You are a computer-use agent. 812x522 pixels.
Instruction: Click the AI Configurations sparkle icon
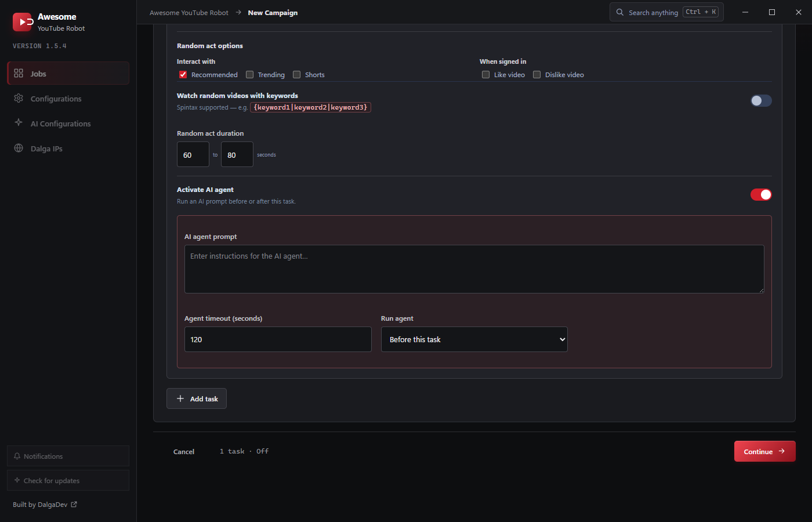click(x=19, y=123)
